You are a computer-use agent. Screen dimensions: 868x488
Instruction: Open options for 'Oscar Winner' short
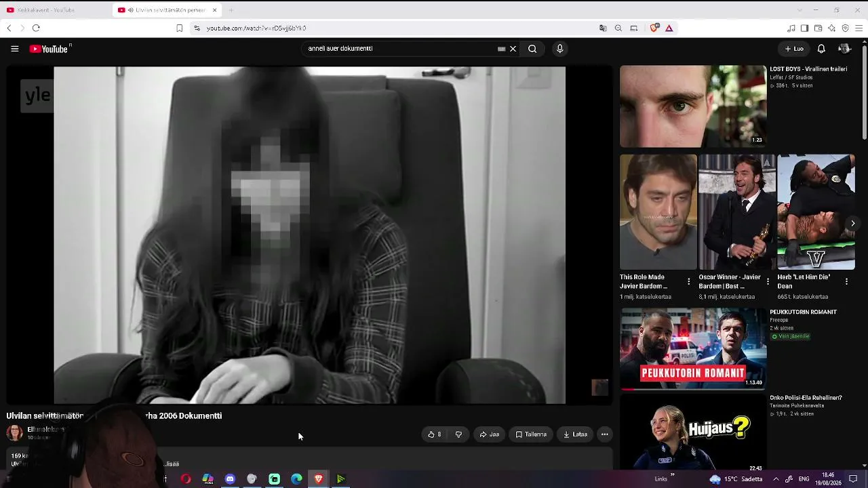768,281
